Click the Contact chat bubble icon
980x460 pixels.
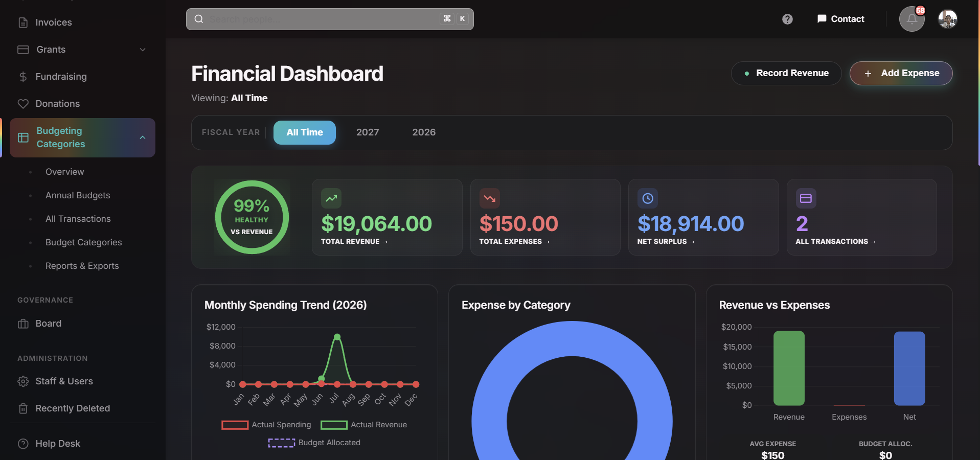(x=822, y=19)
